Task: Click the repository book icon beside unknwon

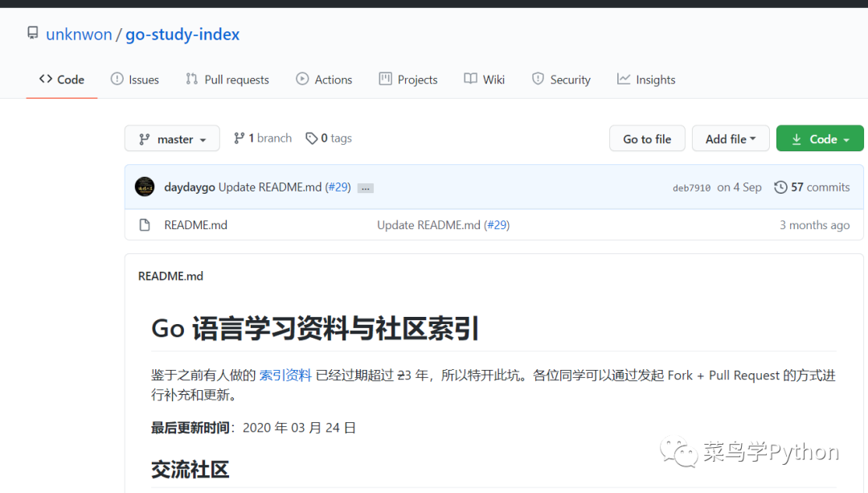Action: coord(33,33)
